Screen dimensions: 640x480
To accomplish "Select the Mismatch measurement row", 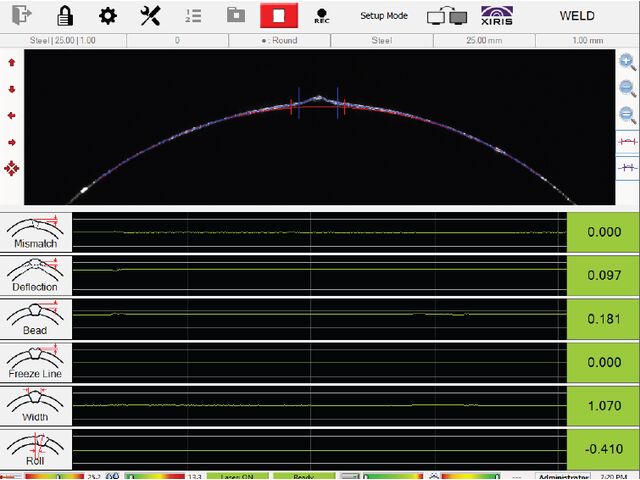I will point(35,231).
